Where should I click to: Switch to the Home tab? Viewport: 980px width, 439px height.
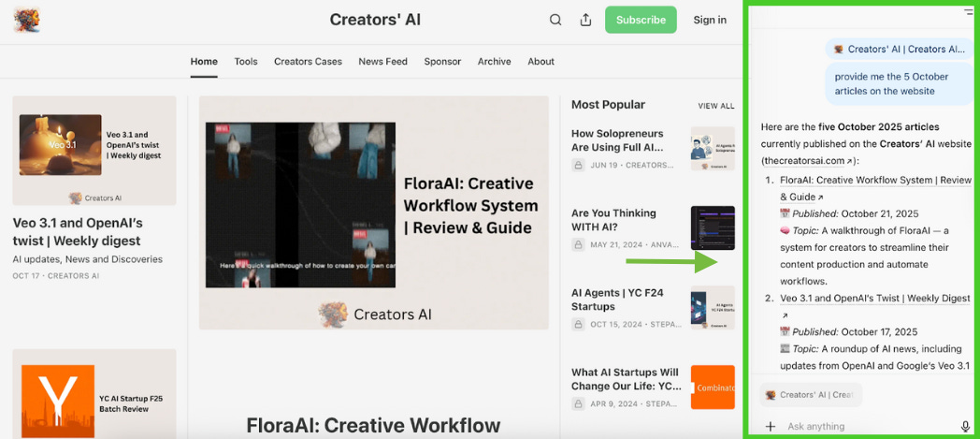pos(204,61)
